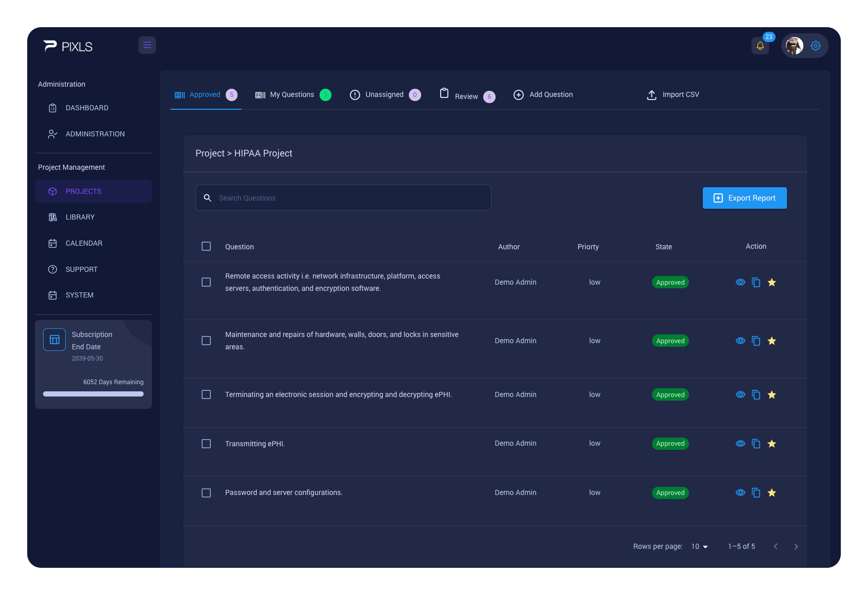
Task: Copy the Transmitting ePHI question
Action: click(x=756, y=444)
